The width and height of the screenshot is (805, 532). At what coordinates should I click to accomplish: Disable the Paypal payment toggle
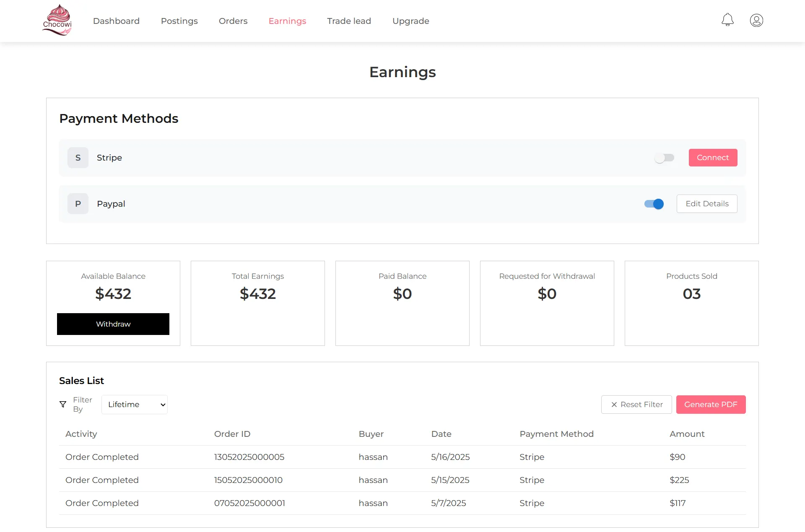click(654, 204)
